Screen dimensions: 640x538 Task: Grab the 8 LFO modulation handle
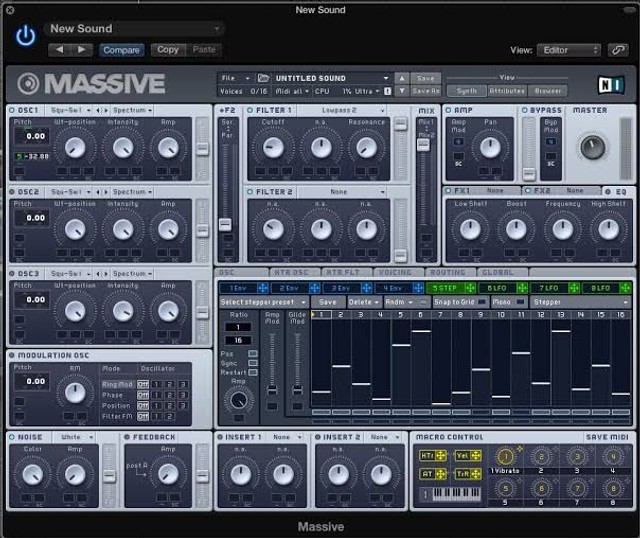pos(625,288)
